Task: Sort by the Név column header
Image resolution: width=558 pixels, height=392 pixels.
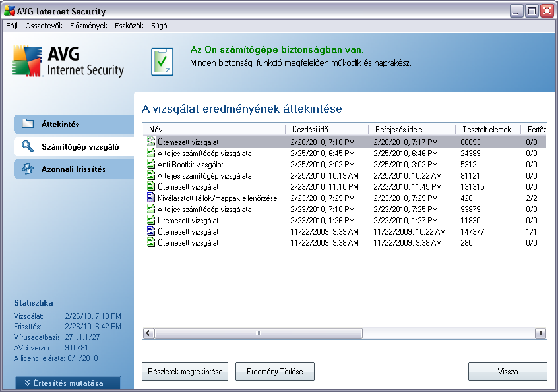Action: tap(214, 129)
